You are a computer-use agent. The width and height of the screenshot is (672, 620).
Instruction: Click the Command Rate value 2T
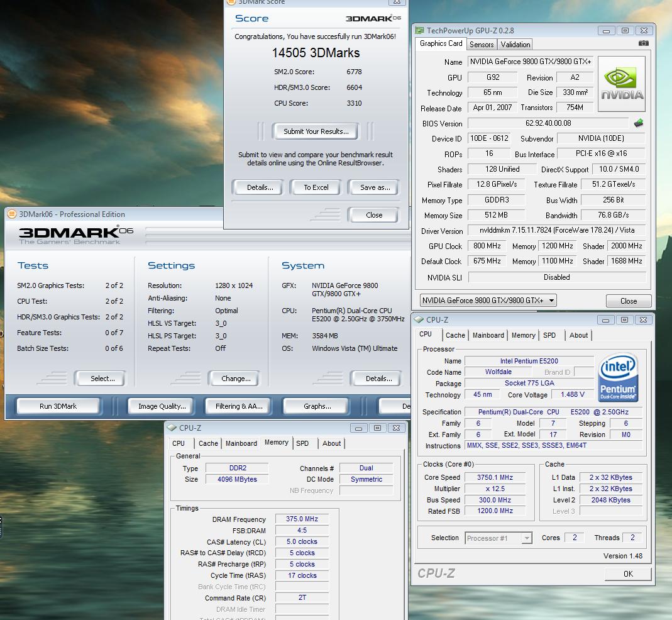tap(302, 597)
